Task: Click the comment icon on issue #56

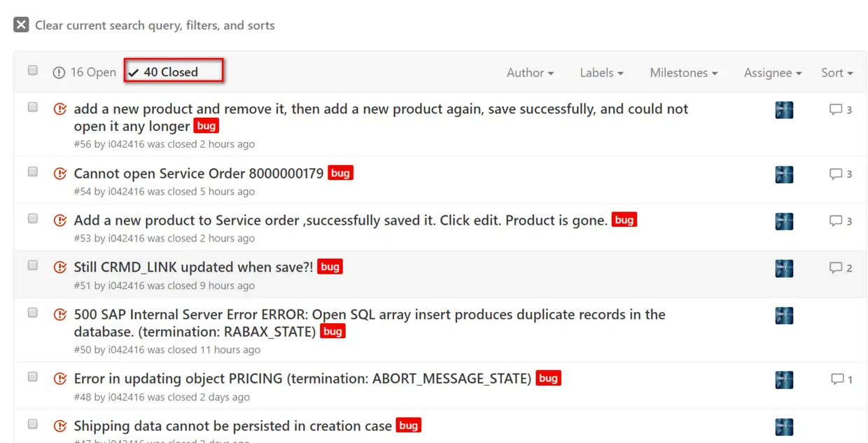Action: (836, 110)
